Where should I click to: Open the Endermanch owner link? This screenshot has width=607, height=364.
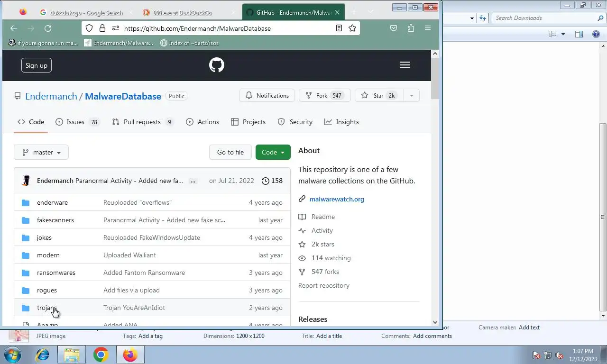(x=51, y=96)
